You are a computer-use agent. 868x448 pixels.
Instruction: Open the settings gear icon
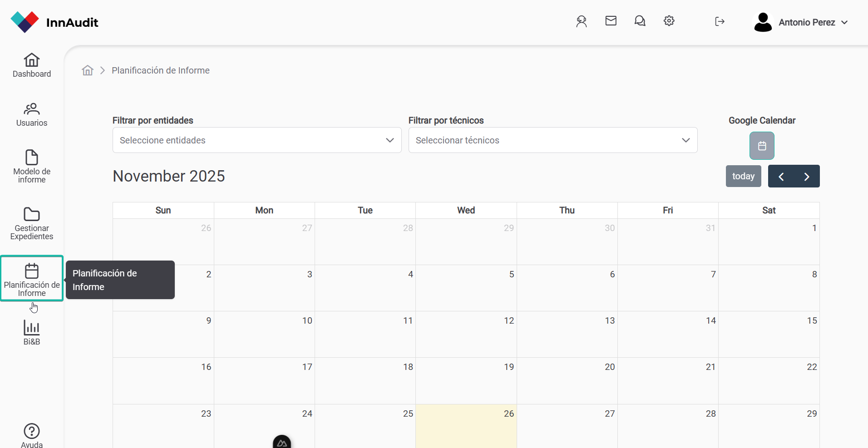pos(669,21)
